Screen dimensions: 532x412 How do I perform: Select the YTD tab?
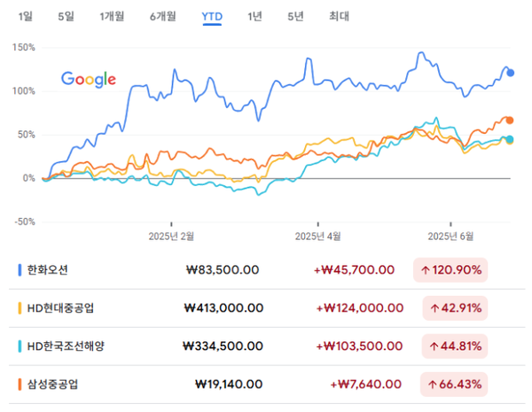pyautogui.click(x=212, y=16)
